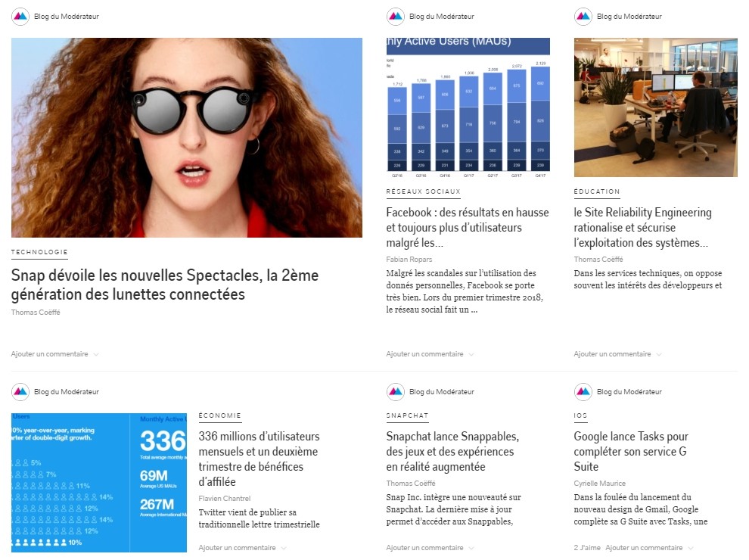Click the Blog du Modérateur avatar above the Snappables article
The height and width of the screenshot is (560, 749).
(396, 392)
